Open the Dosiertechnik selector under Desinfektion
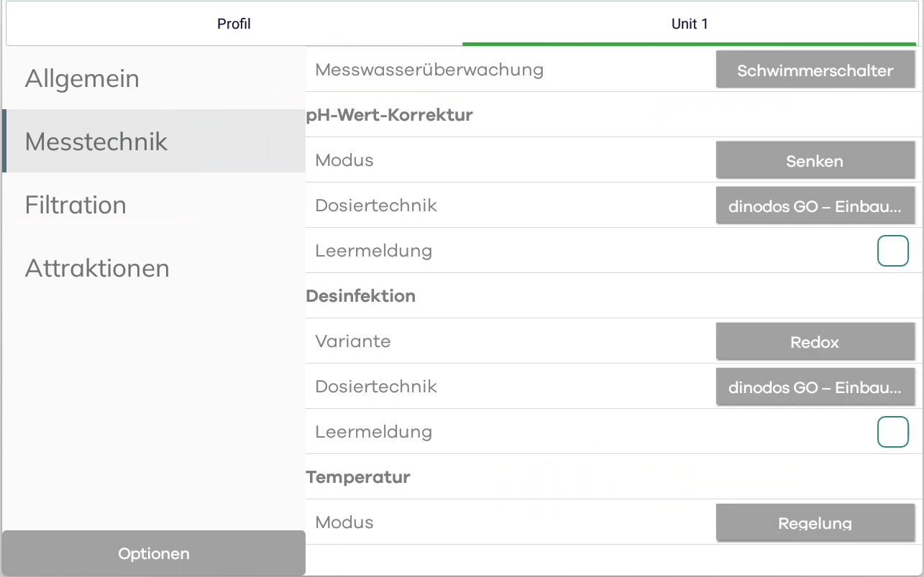 [x=815, y=387]
